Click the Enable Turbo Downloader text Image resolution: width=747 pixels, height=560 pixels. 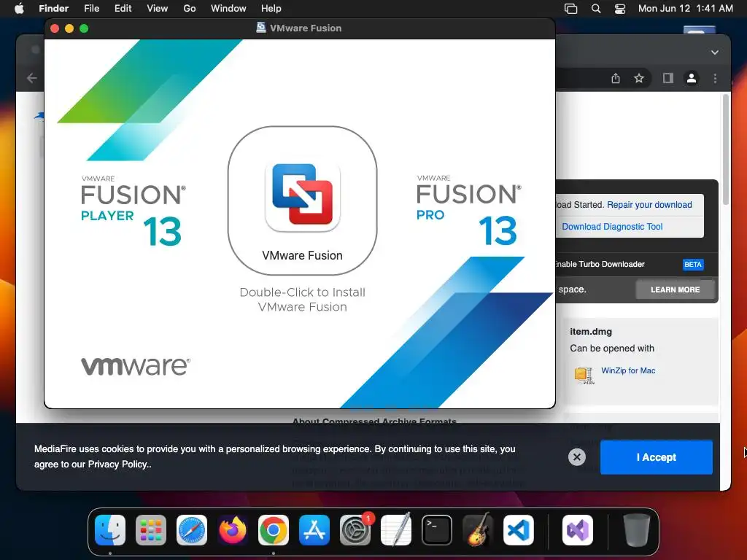pyautogui.click(x=600, y=264)
